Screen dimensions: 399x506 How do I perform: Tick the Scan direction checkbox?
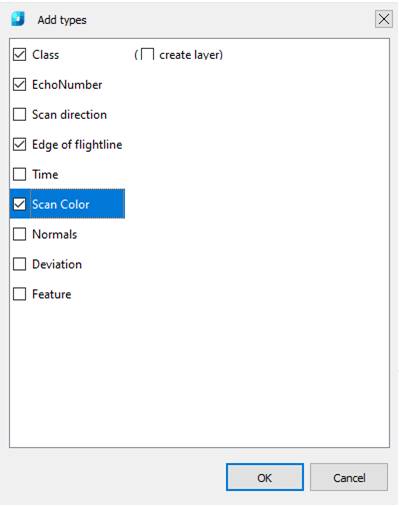(x=19, y=114)
